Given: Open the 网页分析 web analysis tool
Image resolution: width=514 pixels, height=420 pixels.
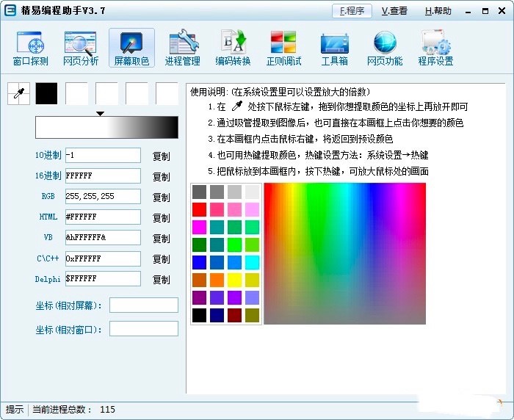Looking at the screenshot, I should click(80, 48).
